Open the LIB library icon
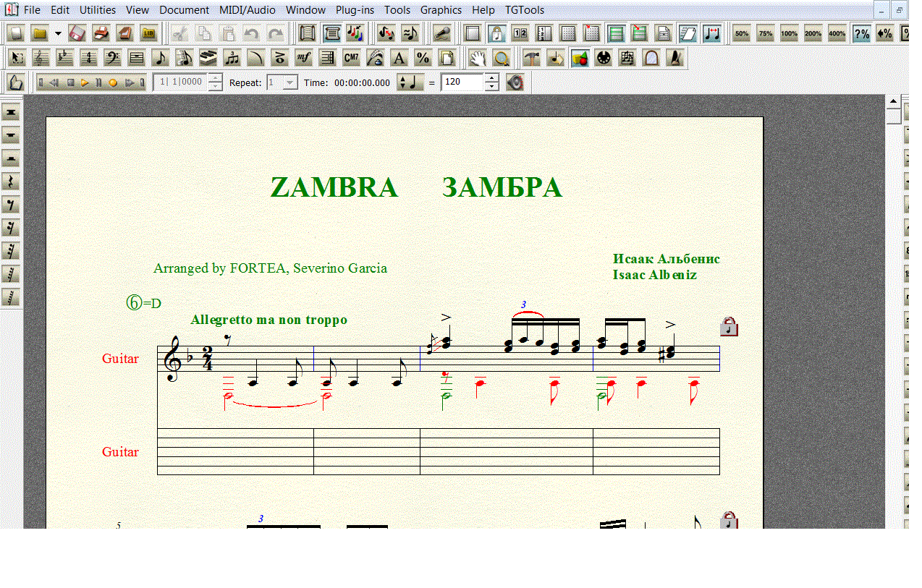Image resolution: width=922 pixels, height=588 pixels. pyautogui.click(x=148, y=33)
